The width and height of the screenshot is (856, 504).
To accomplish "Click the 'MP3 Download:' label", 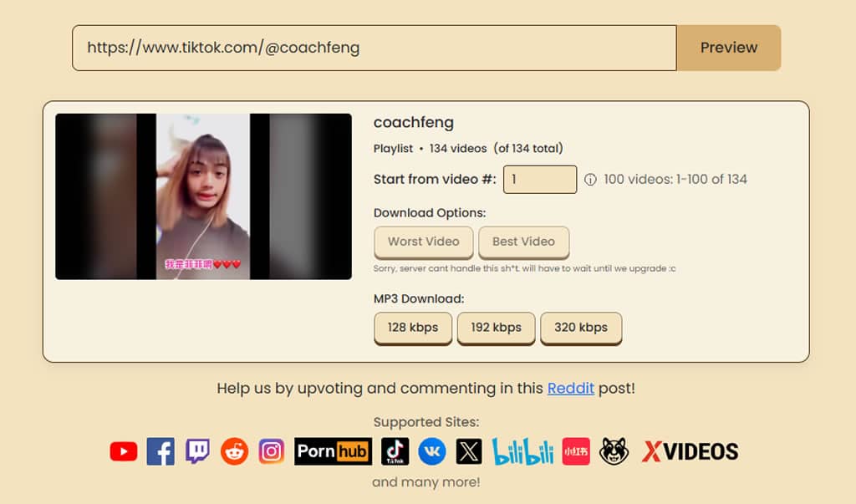I will (419, 298).
